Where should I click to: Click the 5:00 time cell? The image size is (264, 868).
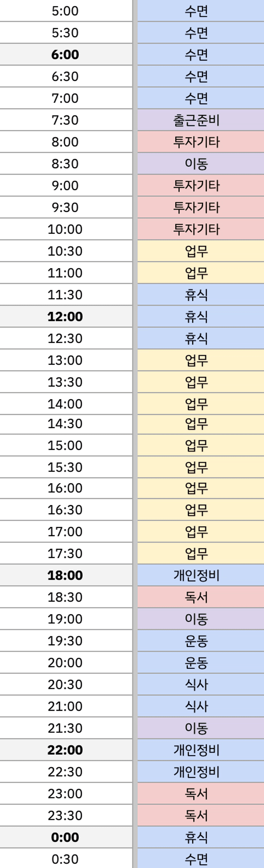point(65,11)
